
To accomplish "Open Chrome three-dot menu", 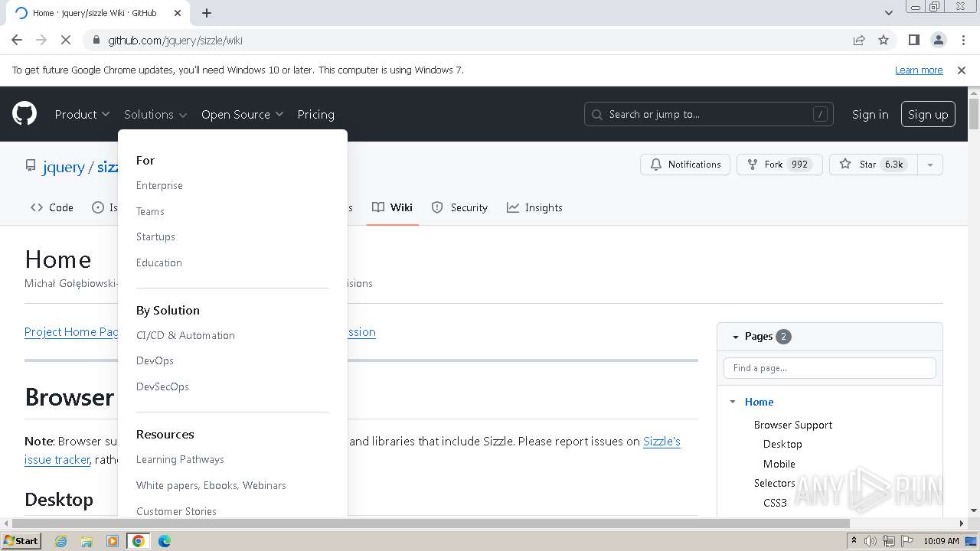I will click(x=963, y=40).
